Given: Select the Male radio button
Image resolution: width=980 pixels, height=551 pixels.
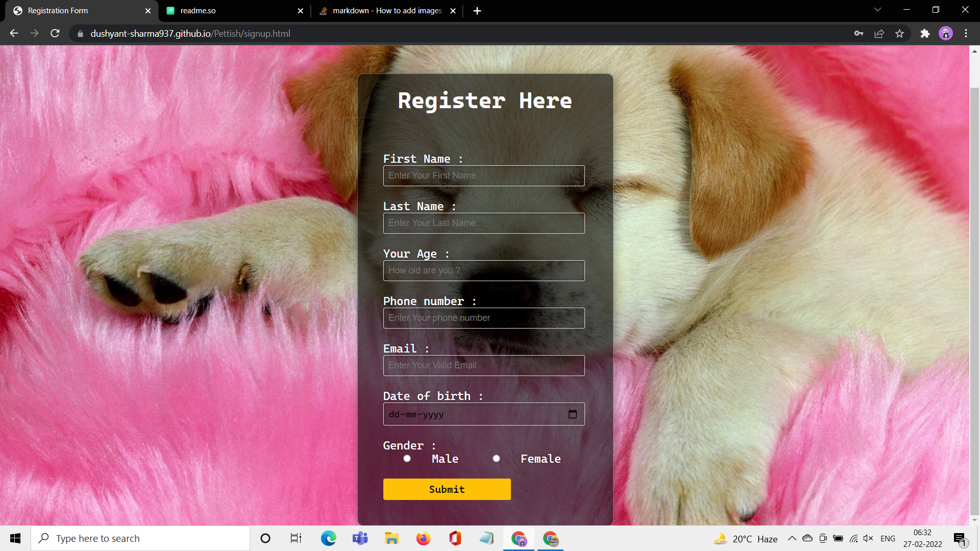Looking at the screenshot, I should point(407,458).
